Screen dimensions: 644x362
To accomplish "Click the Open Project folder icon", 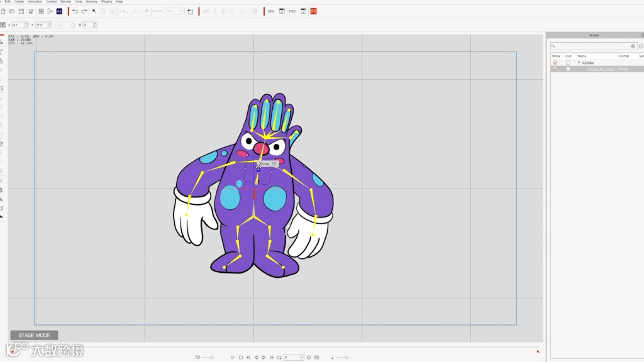I will pos(12,11).
